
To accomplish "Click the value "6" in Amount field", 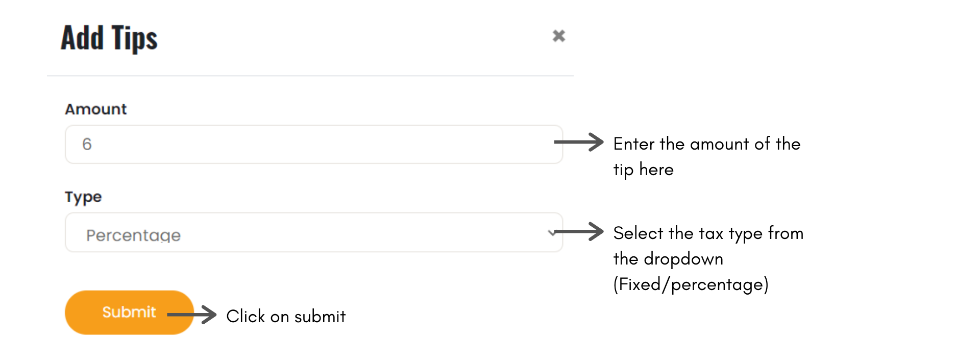I will [x=87, y=145].
